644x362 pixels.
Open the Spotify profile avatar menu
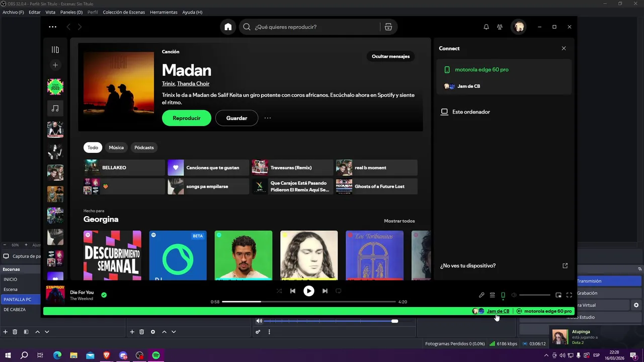pyautogui.click(x=519, y=27)
